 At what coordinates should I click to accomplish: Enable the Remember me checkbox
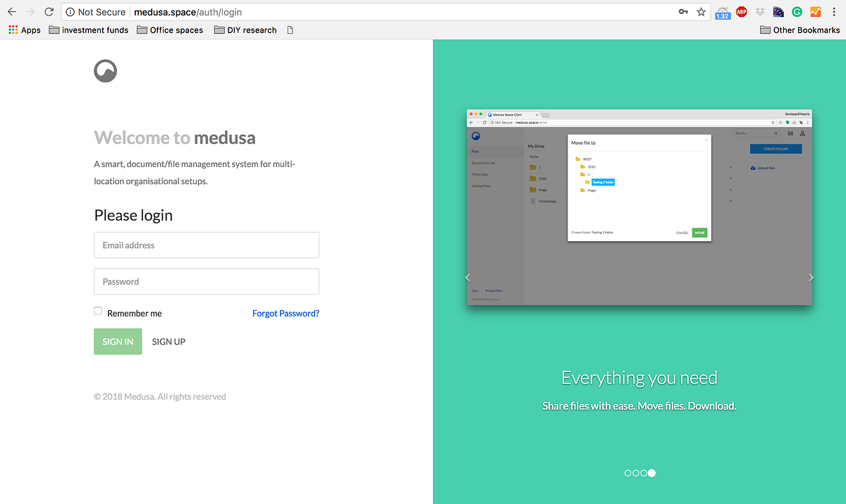coord(97,310)
